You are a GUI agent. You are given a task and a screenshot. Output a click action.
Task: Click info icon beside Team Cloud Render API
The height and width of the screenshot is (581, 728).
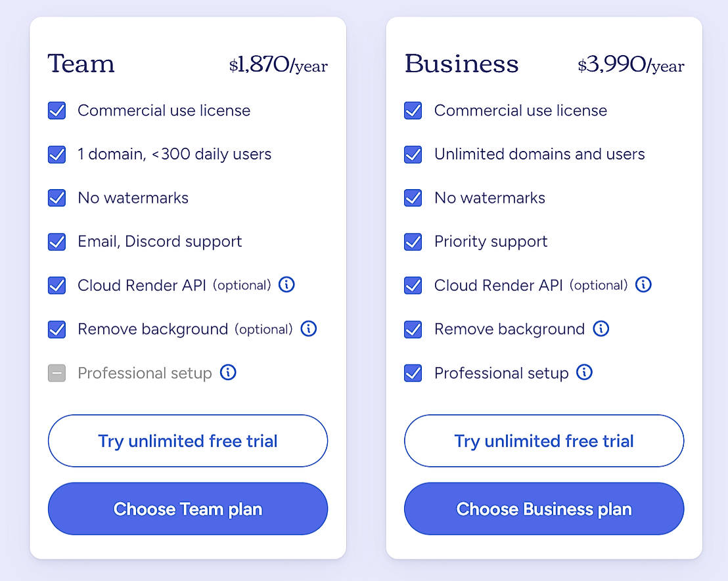click(286, 285)
